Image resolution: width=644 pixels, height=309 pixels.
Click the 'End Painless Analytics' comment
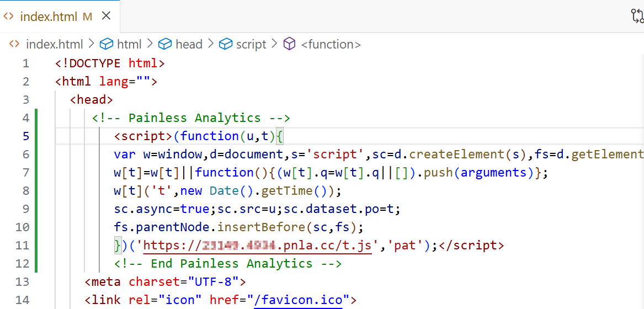pyautogui.click(x=228, y=263)
